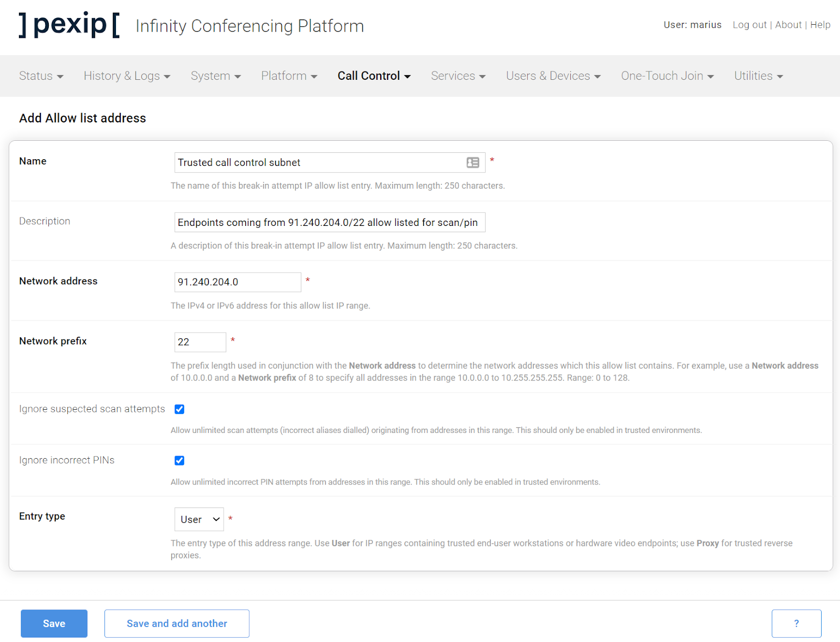
Task: Click the Log out link
Action: point(749,25)
